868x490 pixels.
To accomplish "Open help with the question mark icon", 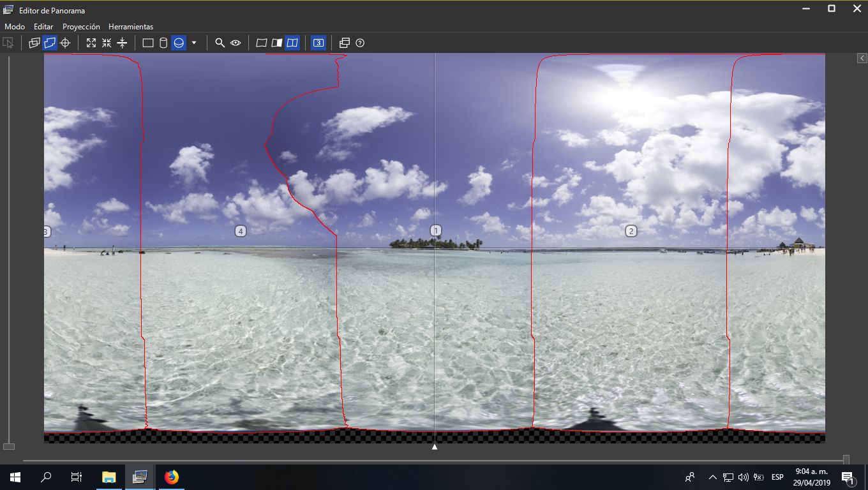I will tap(360, 43).
